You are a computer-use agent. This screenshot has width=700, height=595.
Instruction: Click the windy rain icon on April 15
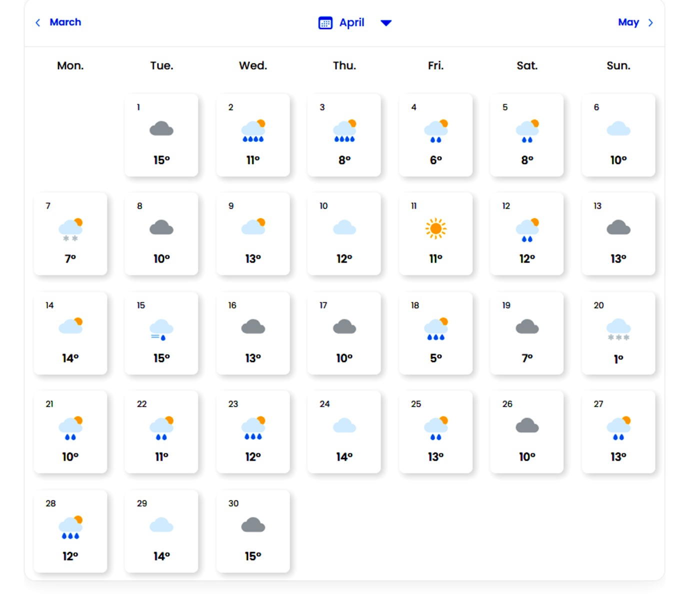click(161, 329)
